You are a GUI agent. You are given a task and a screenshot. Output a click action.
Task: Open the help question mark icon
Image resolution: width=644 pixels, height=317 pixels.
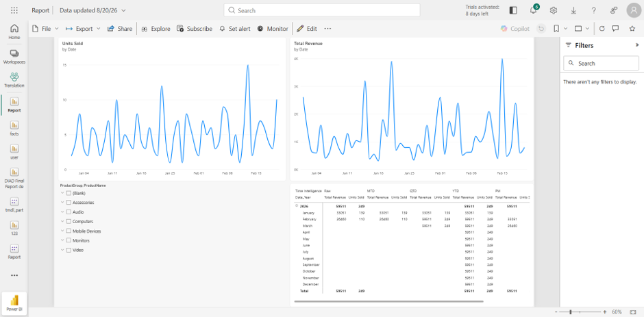click(x=593, y=11)
